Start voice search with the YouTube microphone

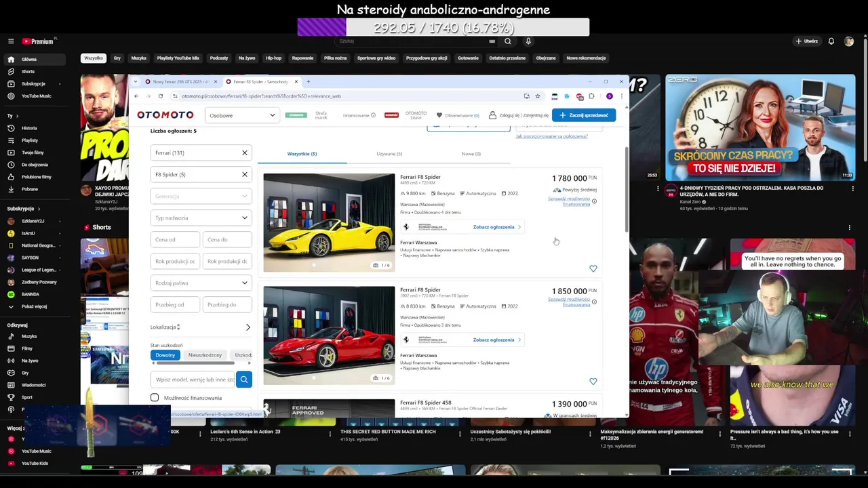[528, 41]
